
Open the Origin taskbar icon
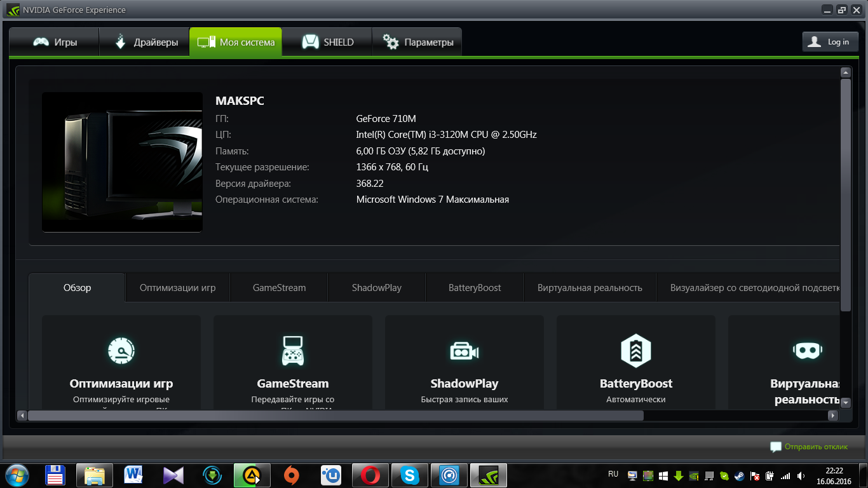pos(292,475)
